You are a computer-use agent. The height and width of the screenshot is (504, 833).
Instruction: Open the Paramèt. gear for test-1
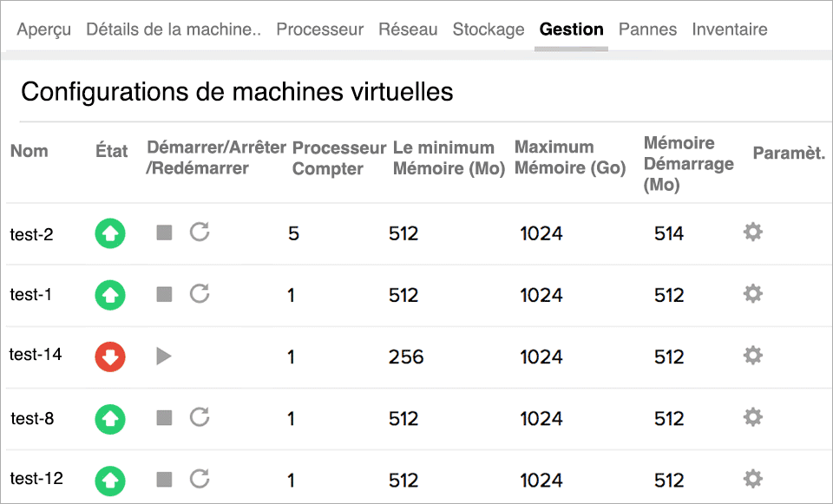753,295
